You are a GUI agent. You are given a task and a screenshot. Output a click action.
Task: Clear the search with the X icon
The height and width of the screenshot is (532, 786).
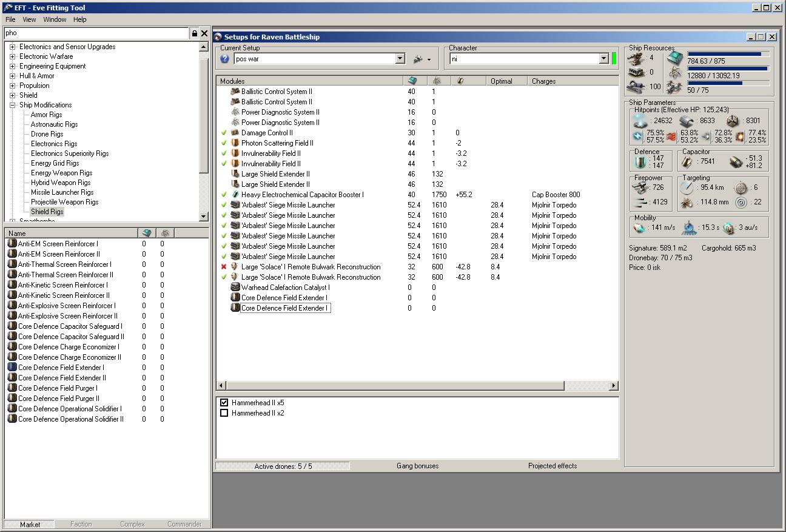point(204,33)
